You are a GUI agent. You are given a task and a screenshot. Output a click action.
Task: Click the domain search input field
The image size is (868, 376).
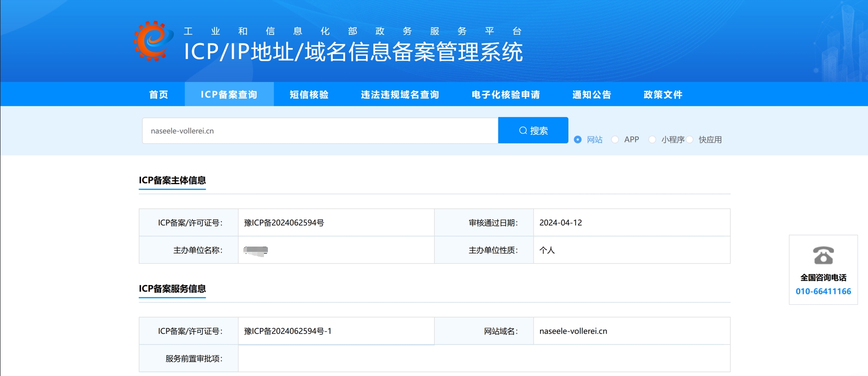click(x=320, y=131)
